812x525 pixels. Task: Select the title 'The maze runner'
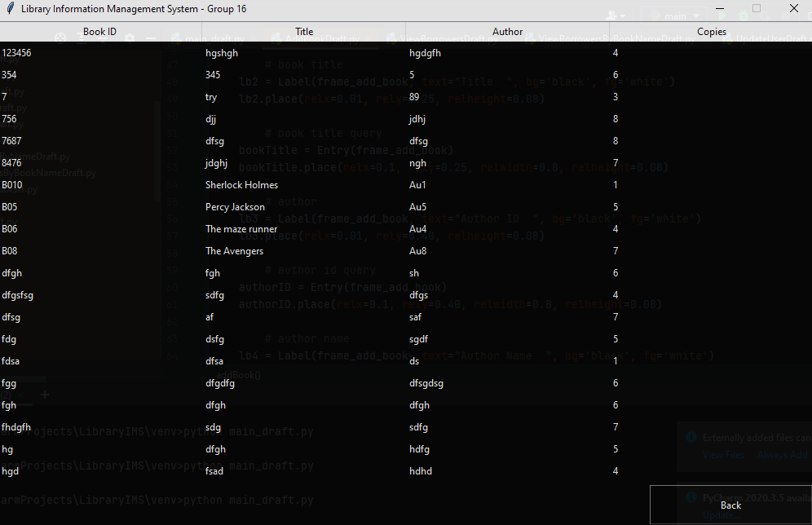tap(241, 229)
